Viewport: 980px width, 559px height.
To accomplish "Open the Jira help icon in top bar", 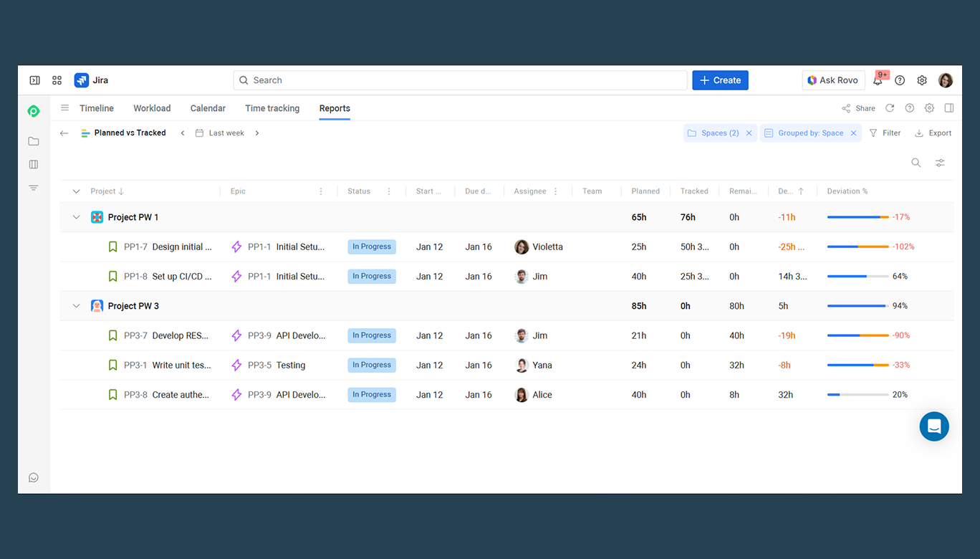I will (900, 80).
